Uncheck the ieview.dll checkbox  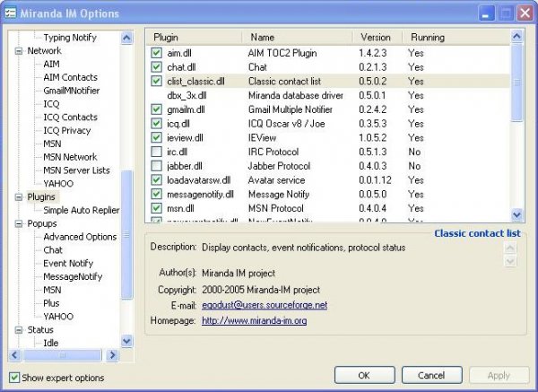[156, 137]
